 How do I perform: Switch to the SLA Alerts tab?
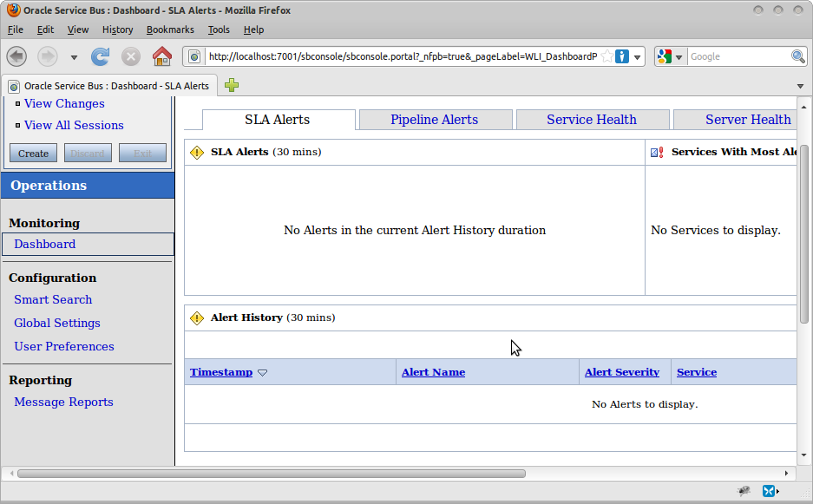[x=279, y=120]
